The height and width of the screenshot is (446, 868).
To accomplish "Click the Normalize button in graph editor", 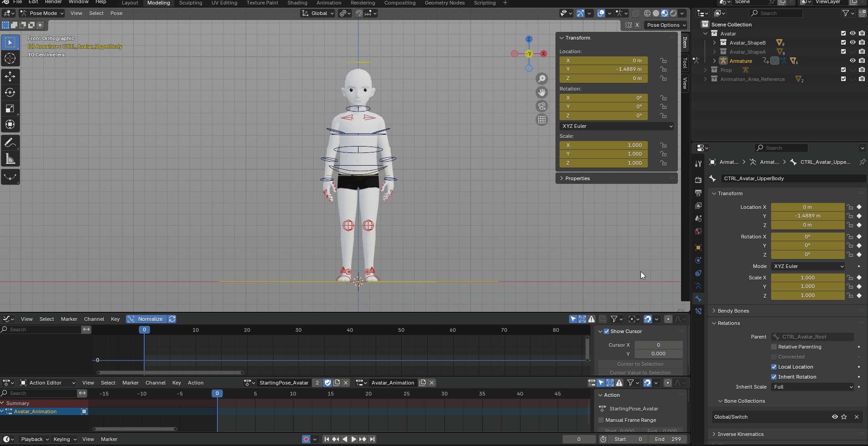I will pos(146,319).
